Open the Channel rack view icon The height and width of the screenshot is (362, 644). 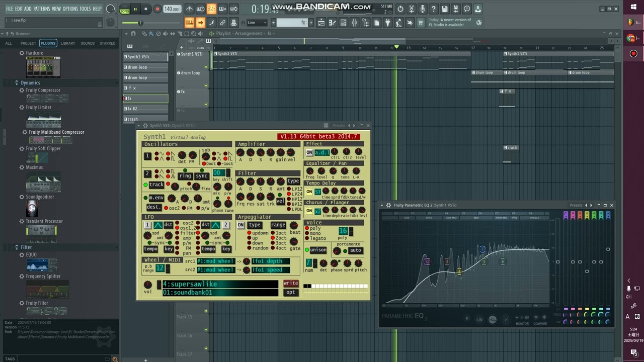343,23
